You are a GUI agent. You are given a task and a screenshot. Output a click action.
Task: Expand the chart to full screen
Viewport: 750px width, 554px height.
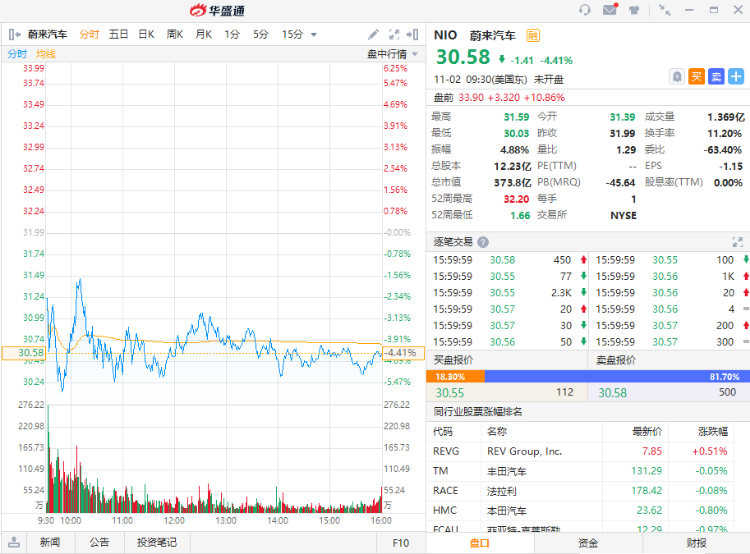pyautogui.click(x=394, y=34)
